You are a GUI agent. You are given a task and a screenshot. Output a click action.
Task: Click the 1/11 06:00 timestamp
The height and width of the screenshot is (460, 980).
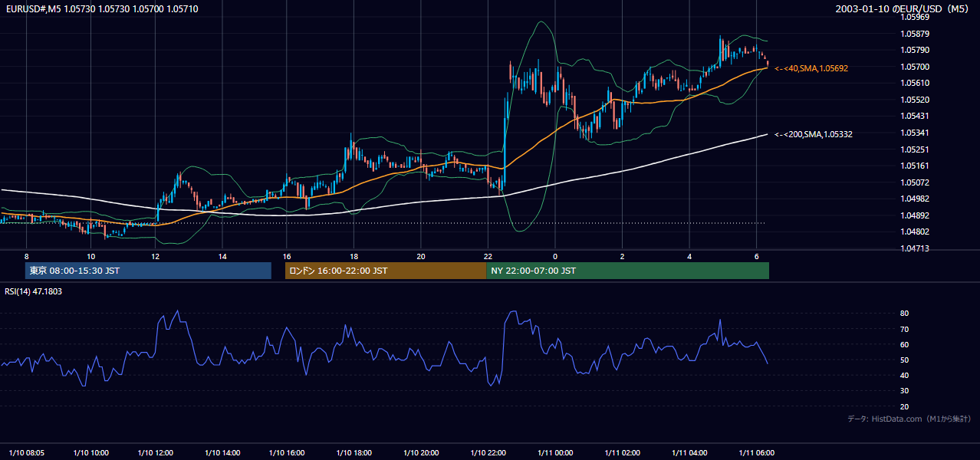click(755, 452)
